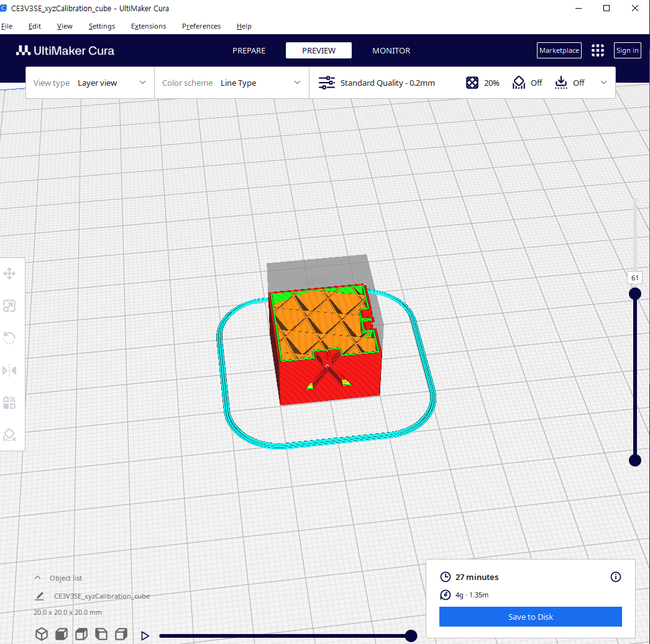Click the 4g · 1.35m material estimate
The width and height of the screenshot is (650, 644).
(472, 595)
